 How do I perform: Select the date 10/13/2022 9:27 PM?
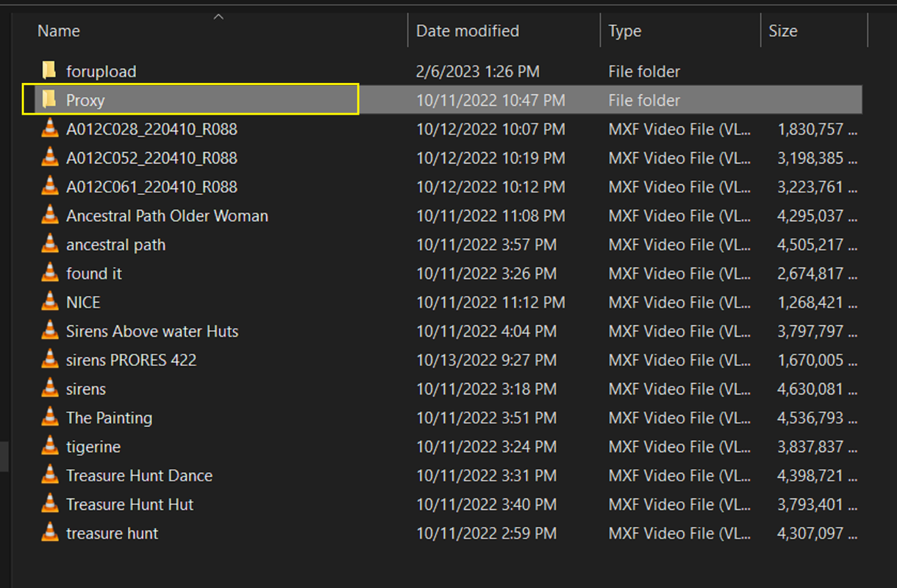pyautogui.click(x=486, y=360)
